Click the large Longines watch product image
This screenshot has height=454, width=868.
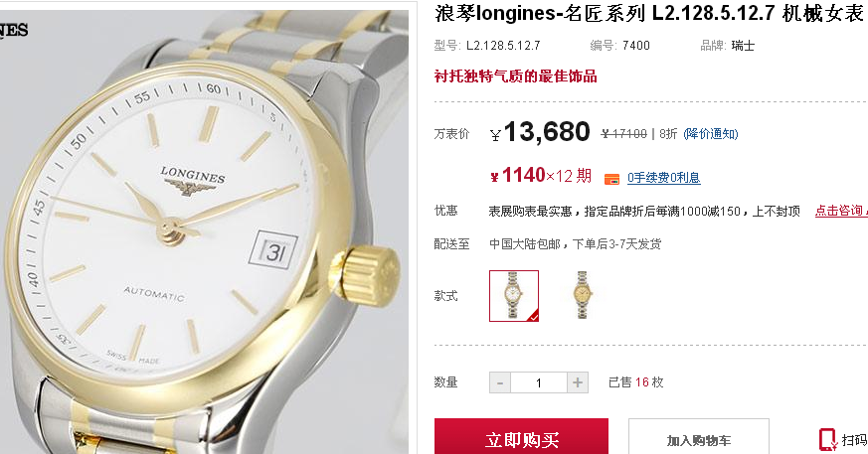coord(204,231)
